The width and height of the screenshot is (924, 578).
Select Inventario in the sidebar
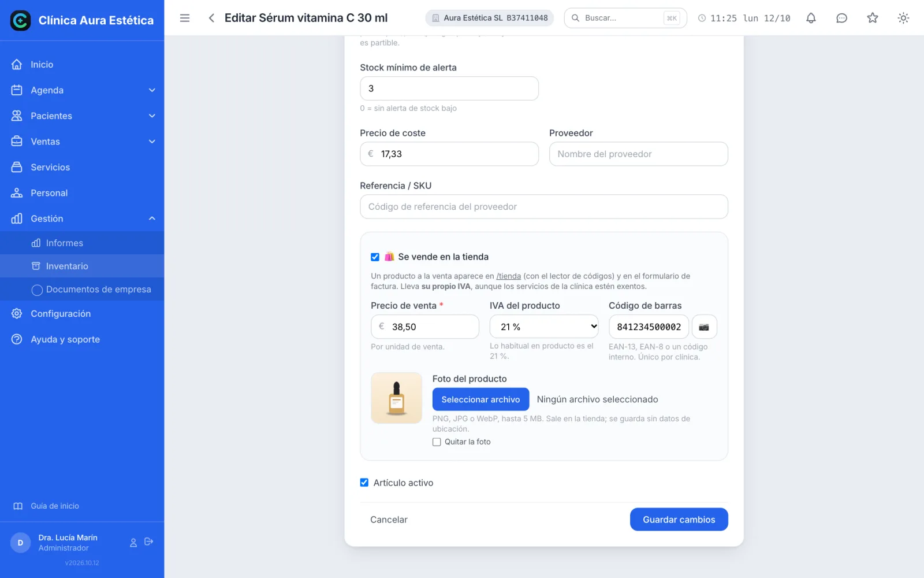click(82, 266)
